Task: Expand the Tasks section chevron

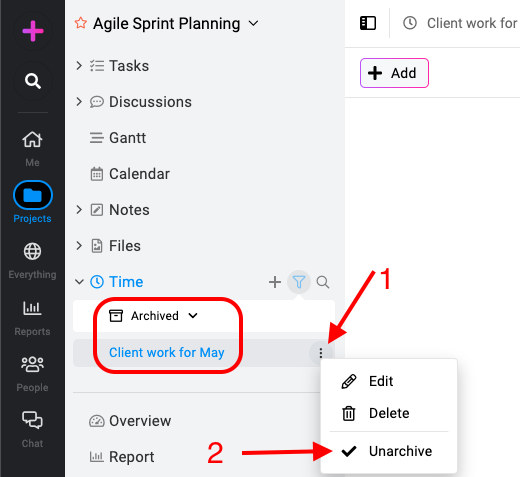Action: pos(79,66)
